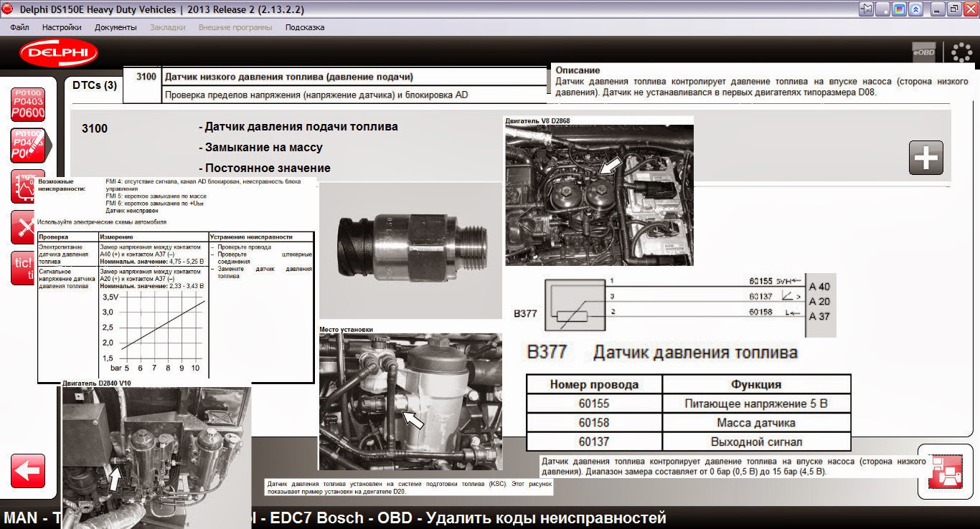
Task: Open the Подсказка menu
Action: (x=305, y=27)
